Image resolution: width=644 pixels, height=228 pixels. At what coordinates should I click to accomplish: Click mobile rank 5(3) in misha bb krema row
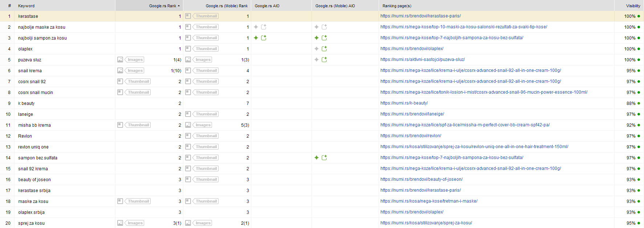(245, 125)
